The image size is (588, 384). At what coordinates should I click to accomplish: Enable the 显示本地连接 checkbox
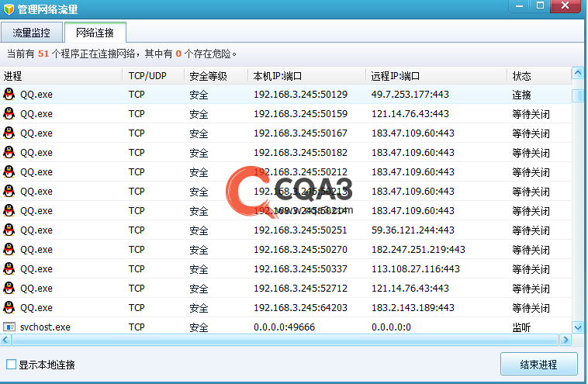pyautogui.click(x=12, y=364)
